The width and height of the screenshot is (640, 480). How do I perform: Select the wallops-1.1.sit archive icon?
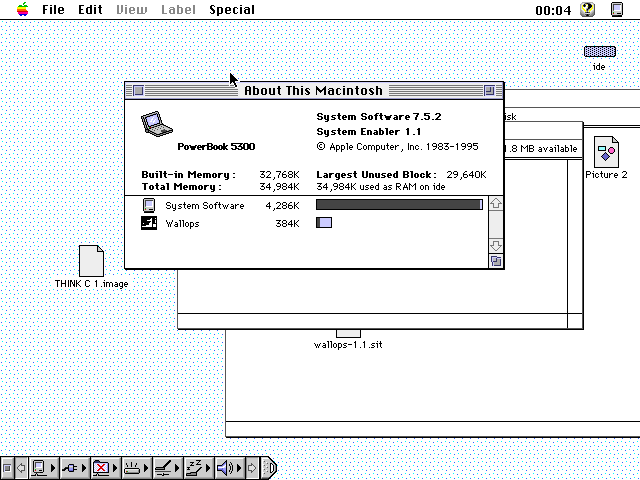point(348,334)
